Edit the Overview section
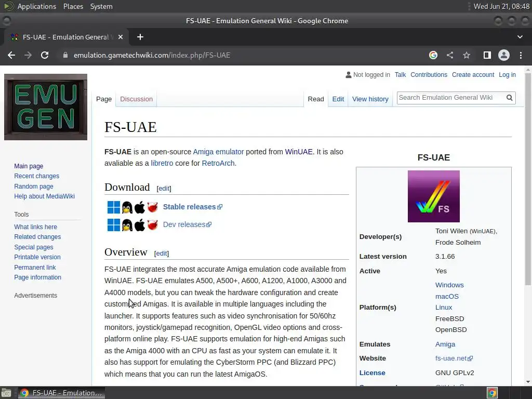 161,254
